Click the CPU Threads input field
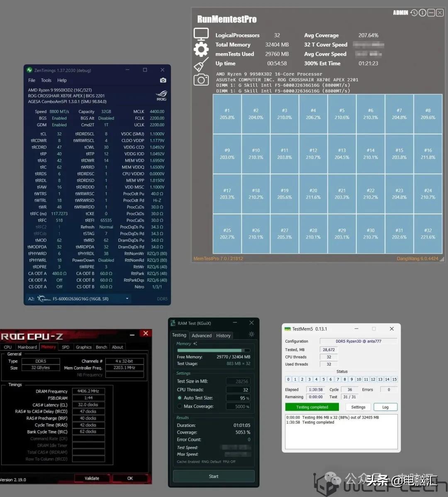 click(238, 389)
